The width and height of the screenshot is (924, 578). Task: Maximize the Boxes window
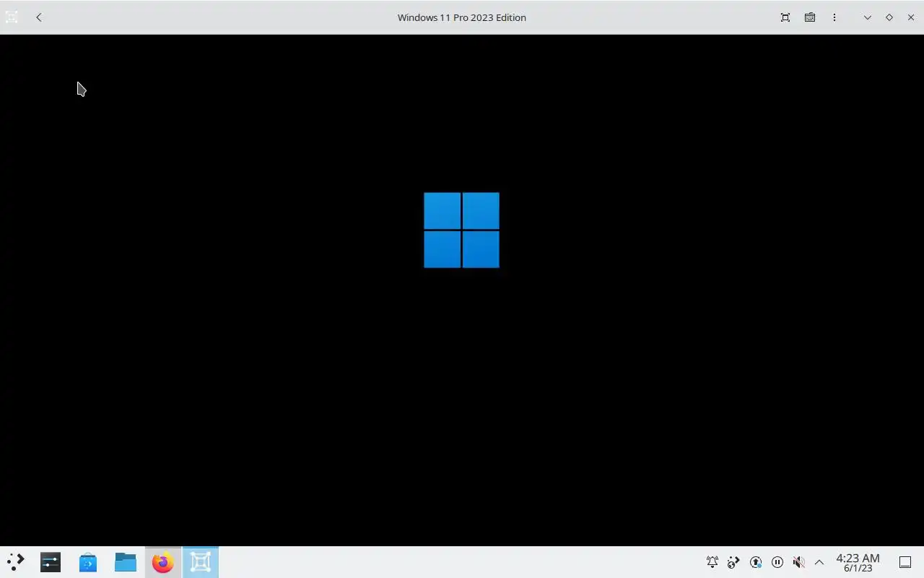click(x=889, y=17)
